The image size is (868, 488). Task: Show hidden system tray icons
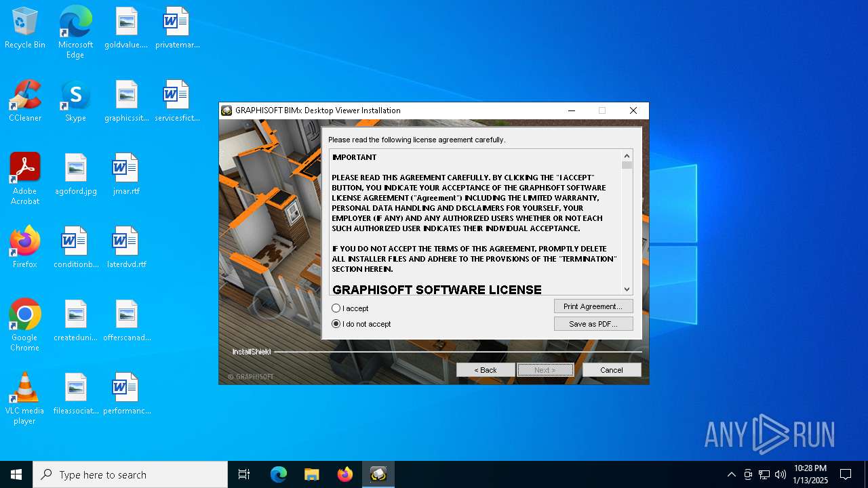pos(731,474)
